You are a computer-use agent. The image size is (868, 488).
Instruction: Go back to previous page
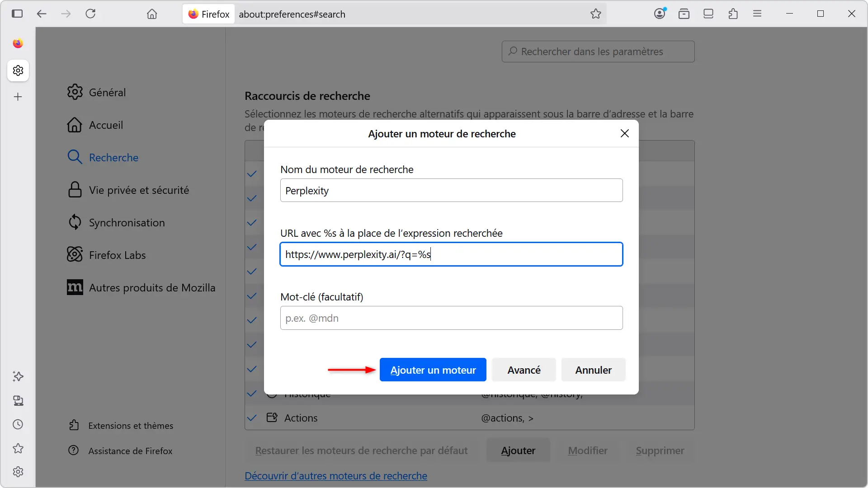click(42, 14)
